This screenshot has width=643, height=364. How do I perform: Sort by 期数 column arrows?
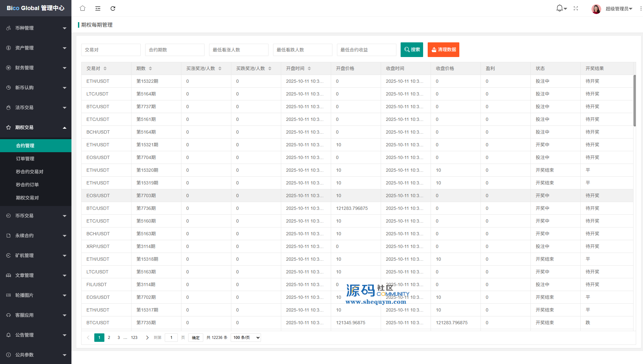(150, 68)
